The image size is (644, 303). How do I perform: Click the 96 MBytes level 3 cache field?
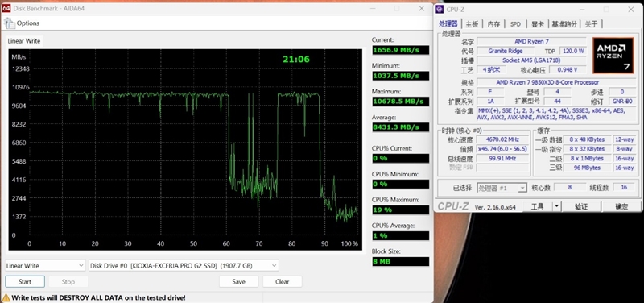pos(588,168)
